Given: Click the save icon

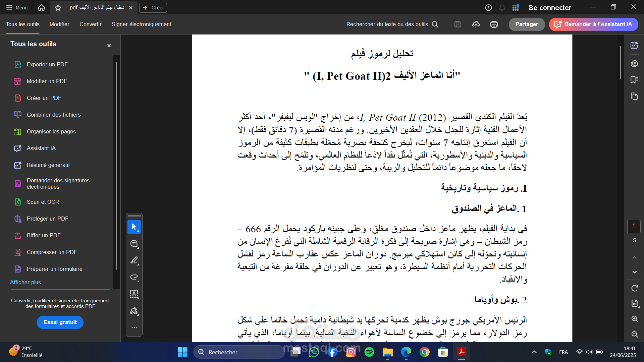Looking at the screenshot, I should tap(458, 24).
